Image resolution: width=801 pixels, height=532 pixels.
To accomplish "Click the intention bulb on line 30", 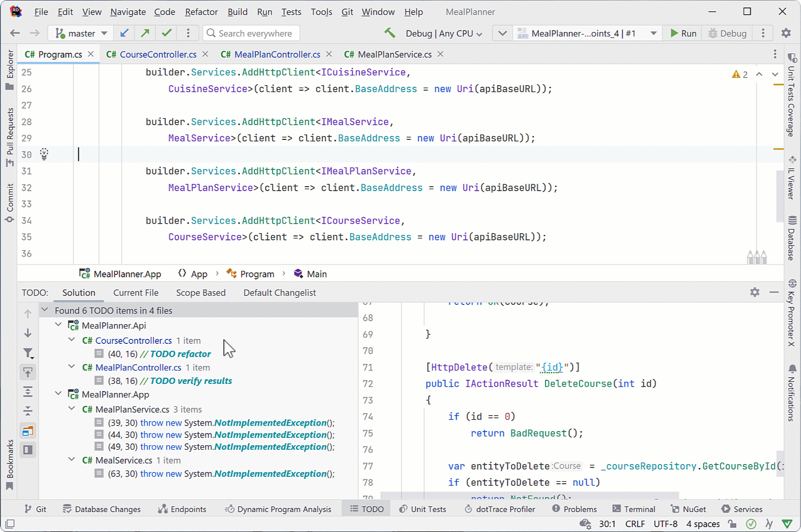I will pyautogui.click(x=44, y=154).
